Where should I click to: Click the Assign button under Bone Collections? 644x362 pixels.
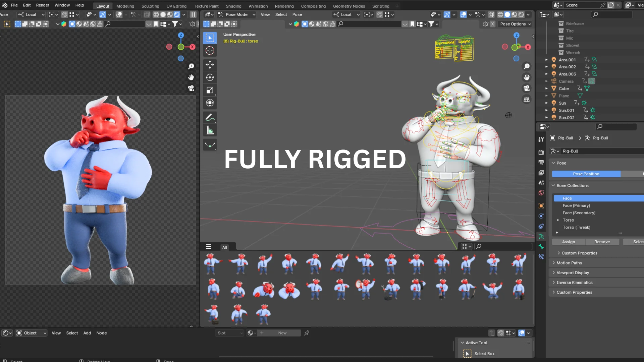569,242
